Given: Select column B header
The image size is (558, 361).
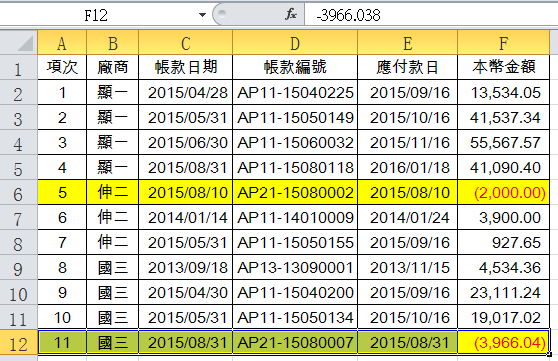Looking at the screenshot, I should 112,43.
